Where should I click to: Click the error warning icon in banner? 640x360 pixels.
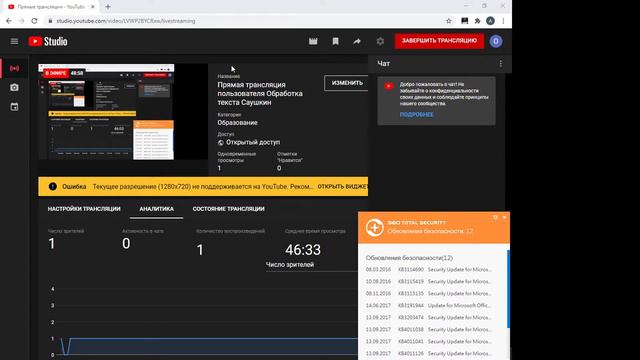click(53, 187)
